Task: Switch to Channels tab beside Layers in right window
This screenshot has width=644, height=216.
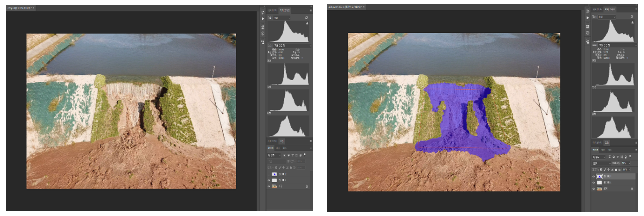Action: 603,150
